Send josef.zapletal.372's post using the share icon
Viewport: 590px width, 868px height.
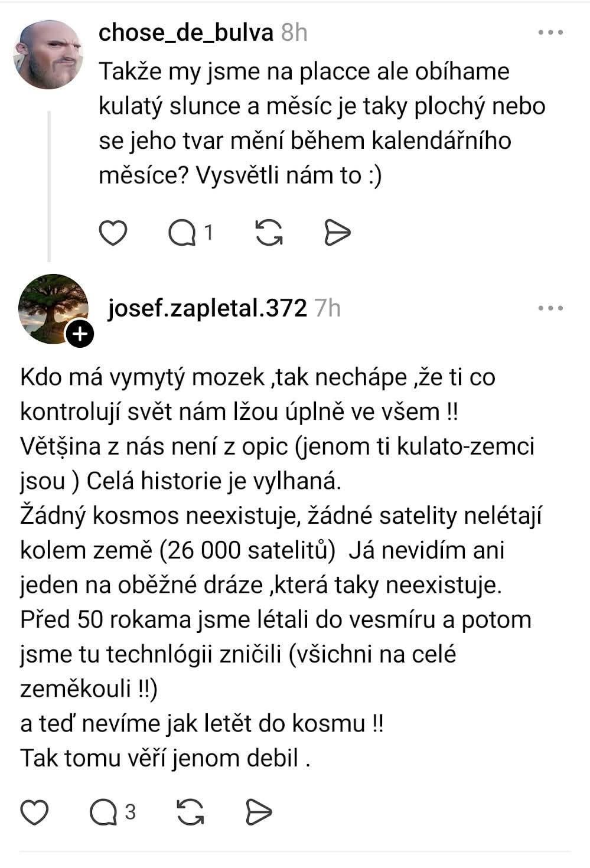point(259,812)
